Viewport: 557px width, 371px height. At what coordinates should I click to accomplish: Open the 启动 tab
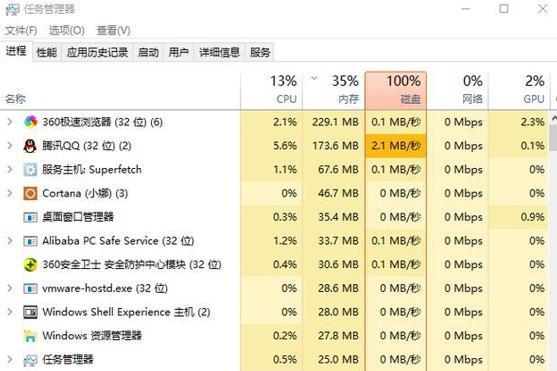[x=148, y=53]
